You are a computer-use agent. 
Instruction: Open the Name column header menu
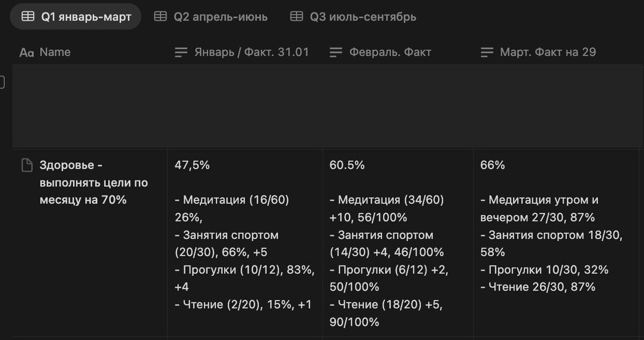coord(55,52)
